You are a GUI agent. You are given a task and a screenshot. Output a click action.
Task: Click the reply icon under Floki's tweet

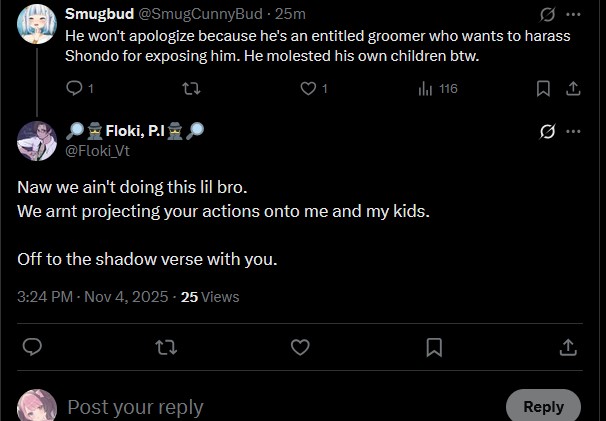tap(32, 347)
